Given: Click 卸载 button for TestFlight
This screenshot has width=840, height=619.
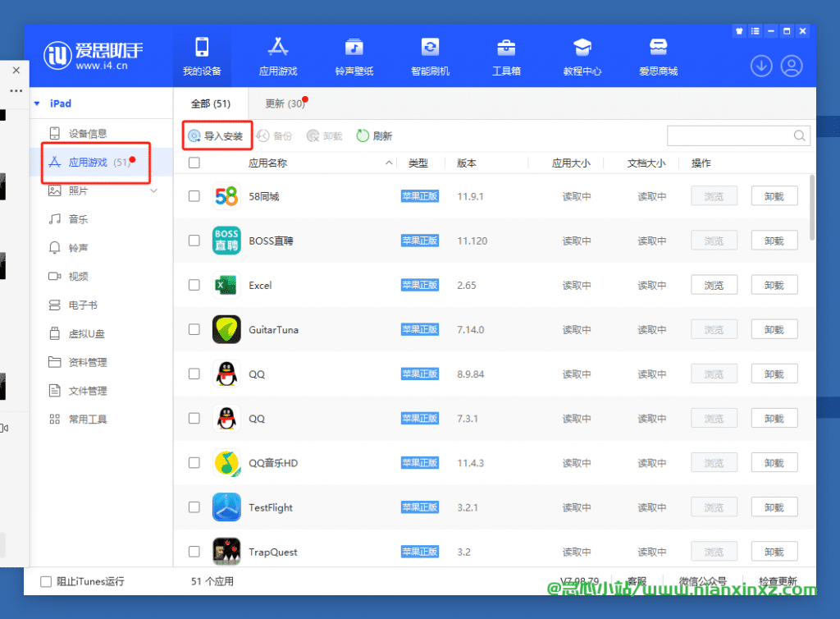Looking at the screenshot, I should click(774, 507).
